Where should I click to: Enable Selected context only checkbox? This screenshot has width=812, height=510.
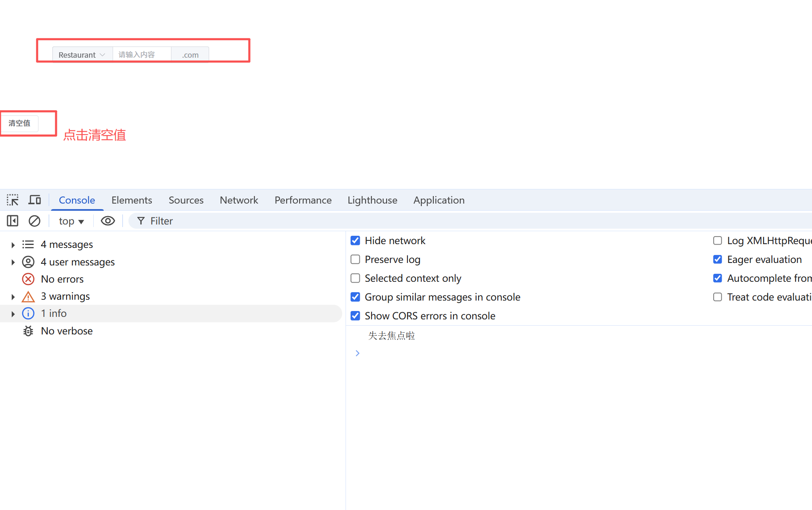click(355, 278)
